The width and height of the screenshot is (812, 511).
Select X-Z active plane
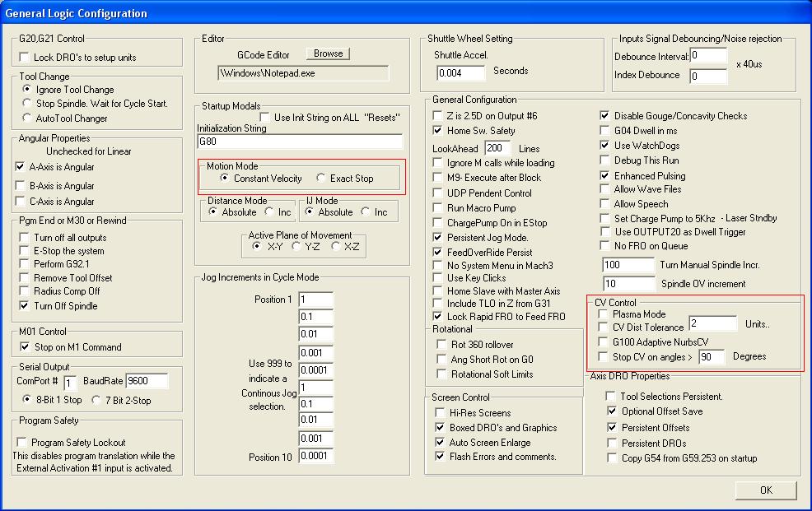pyautogui.click(x=335, y=246)
